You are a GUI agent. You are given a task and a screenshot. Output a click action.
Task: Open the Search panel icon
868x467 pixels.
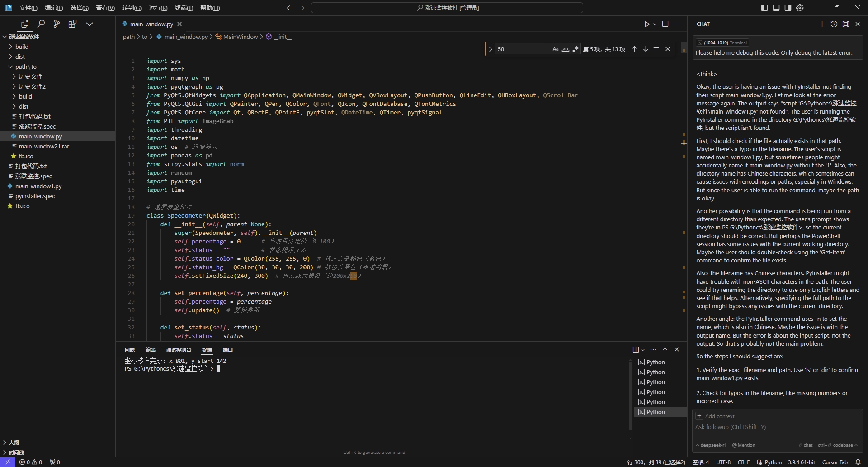pyautogui.click(x=41, y=24)
